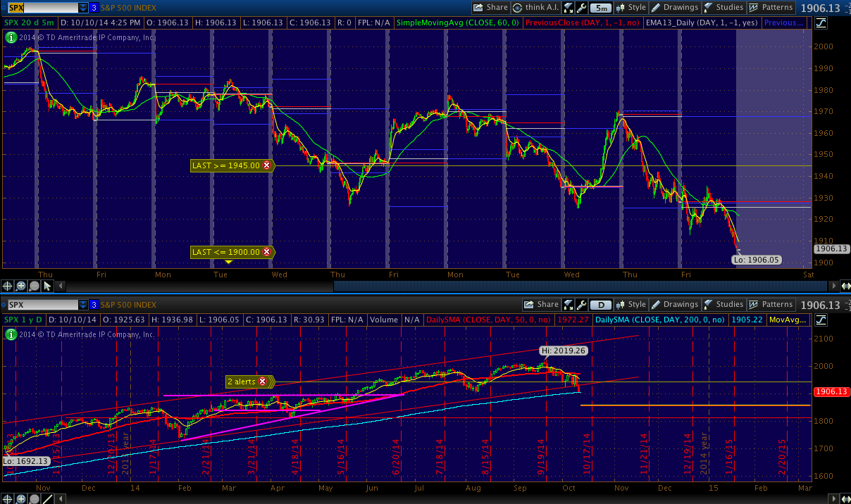The height and width of the screenshot is (504, 851).
Task: Click the zoom out magnifier icon
Action: coord(34,286)
